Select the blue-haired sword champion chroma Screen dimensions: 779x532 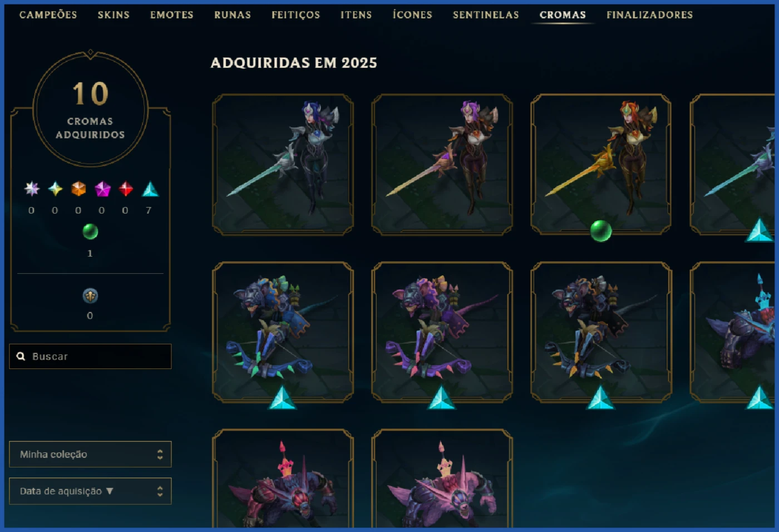[283, 164]
